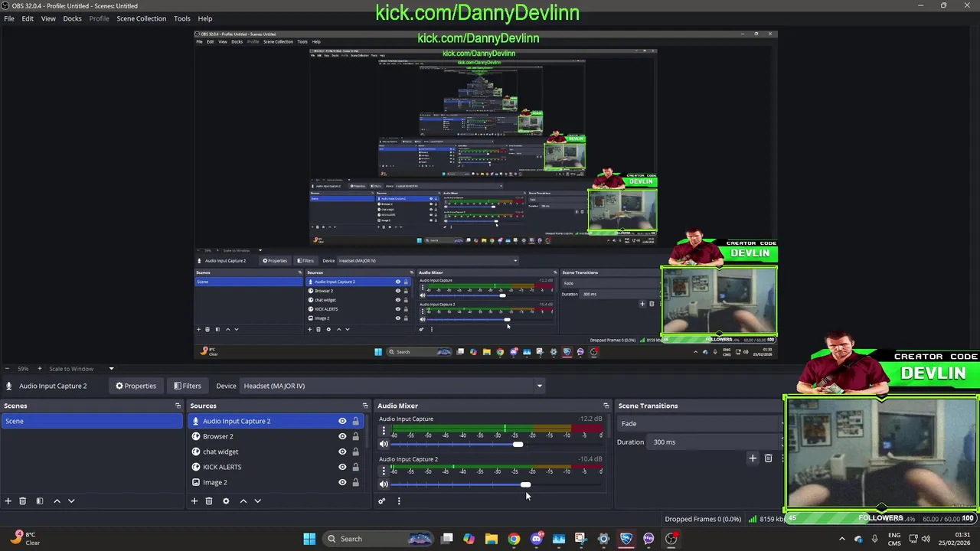Image resolution: width=980 pixels, height=551 pixels.
Task: Hide the KICK ALERTS source with its eye icon
Action: point(342,467)
